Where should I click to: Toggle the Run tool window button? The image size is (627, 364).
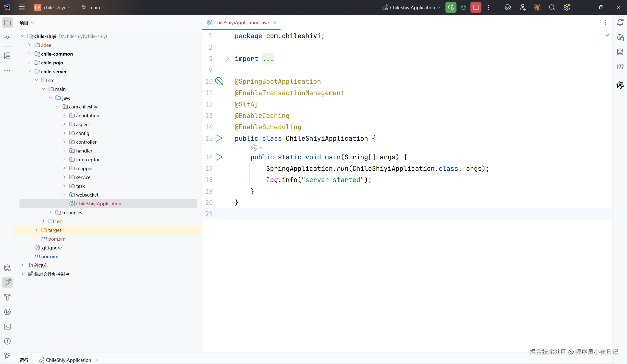pos(7,282)
